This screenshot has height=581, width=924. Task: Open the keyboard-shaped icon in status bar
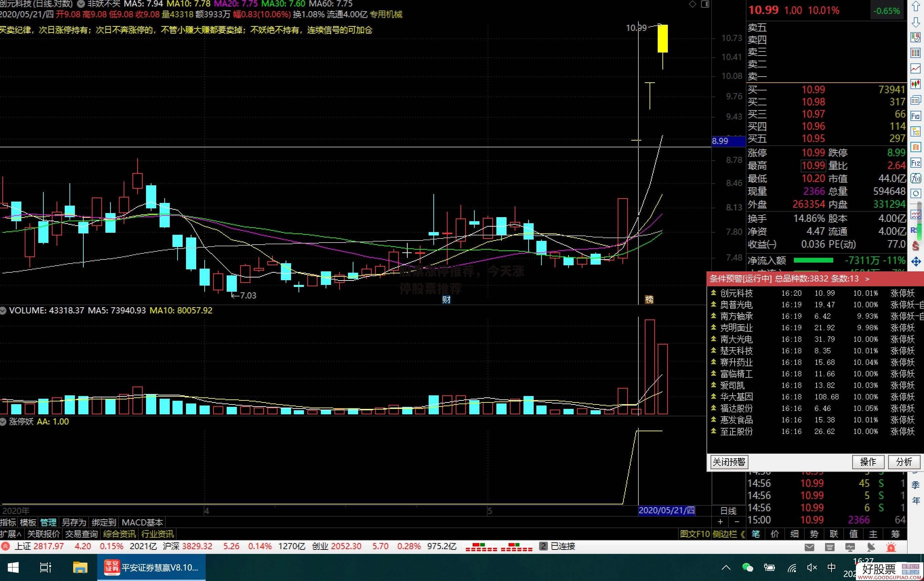pos(829,547)
